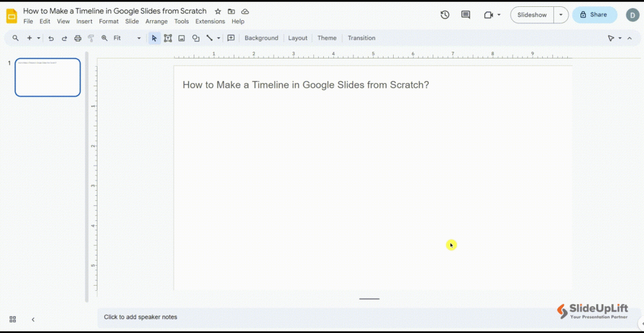This screenshot has width=644, height=333.
Task: Add a comment via toolbar icon
Action: (231, 38)
